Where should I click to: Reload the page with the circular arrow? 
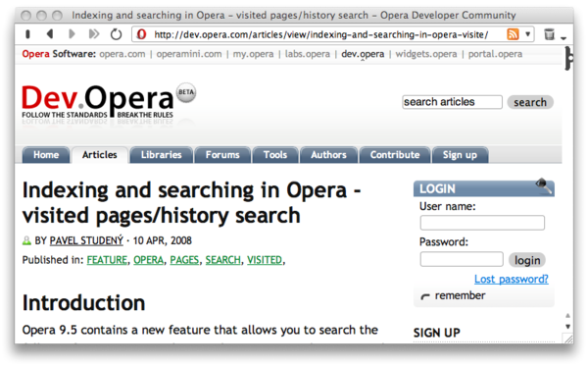116,34
